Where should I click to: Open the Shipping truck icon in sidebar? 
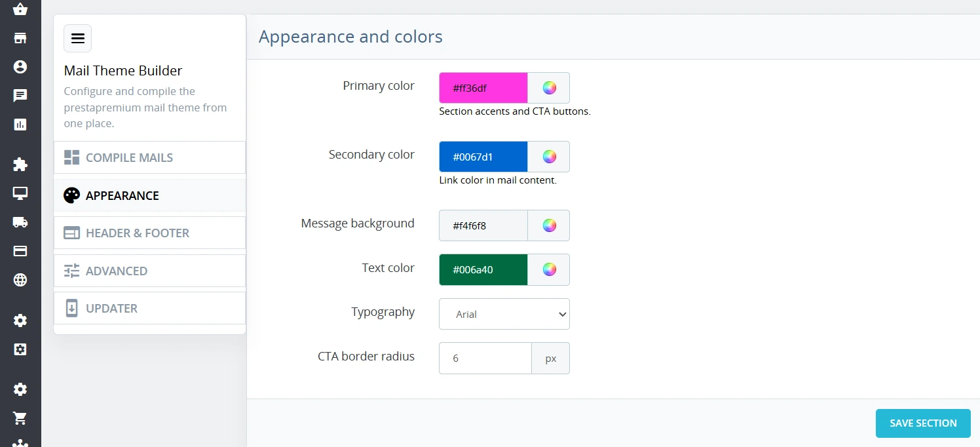20,222
